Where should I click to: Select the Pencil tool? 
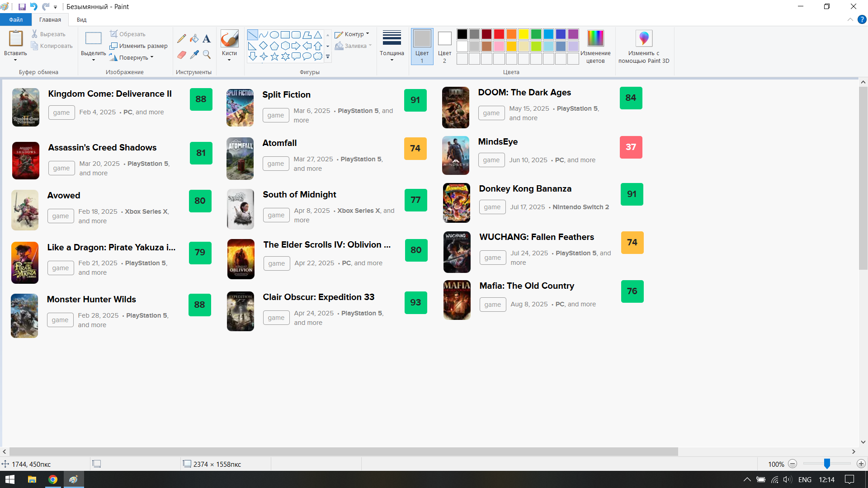pos(182,39)
